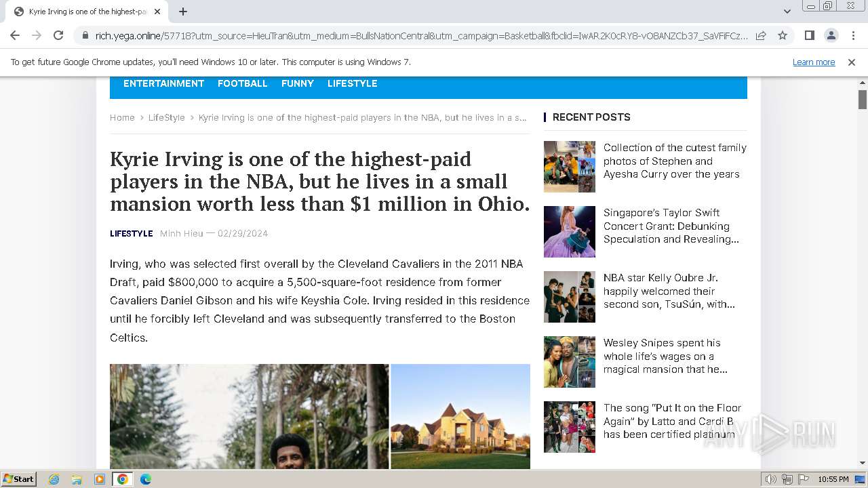This screenshot has height=488, width=868.
Task: Bookmark this tab with the star icon
Action: 783,35
